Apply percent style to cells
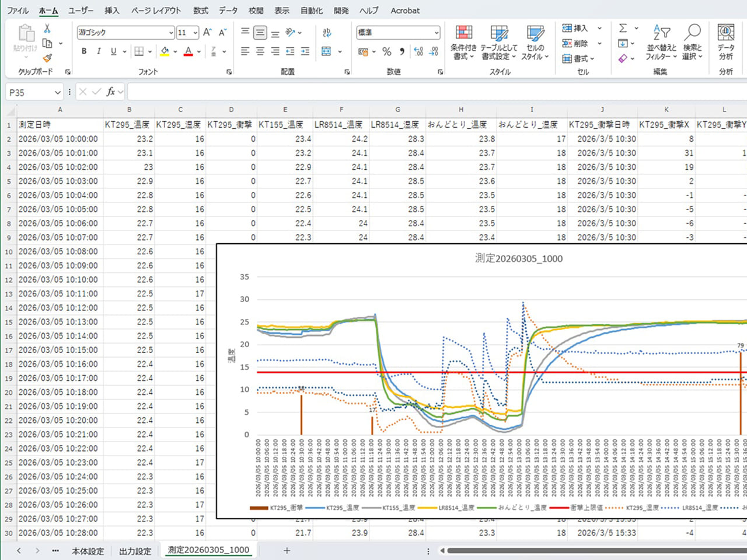747x560 pixels. [386, 52]
